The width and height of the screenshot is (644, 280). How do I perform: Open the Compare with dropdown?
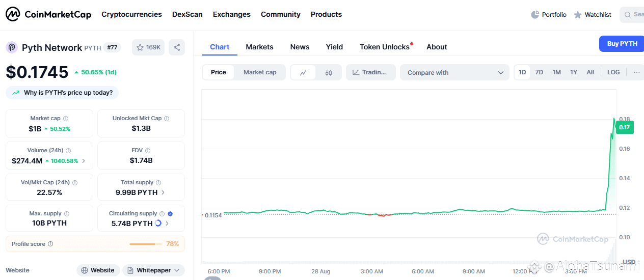pos(454,72)
